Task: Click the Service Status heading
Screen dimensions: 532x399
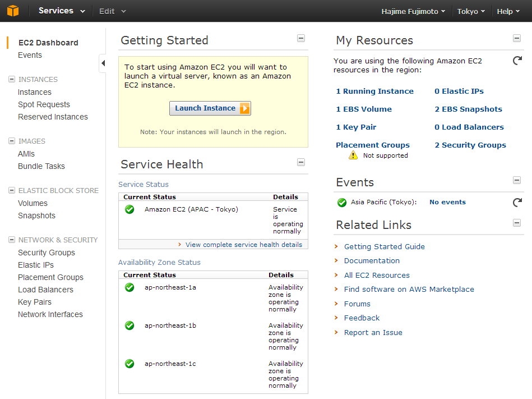Action: [144, 185]
